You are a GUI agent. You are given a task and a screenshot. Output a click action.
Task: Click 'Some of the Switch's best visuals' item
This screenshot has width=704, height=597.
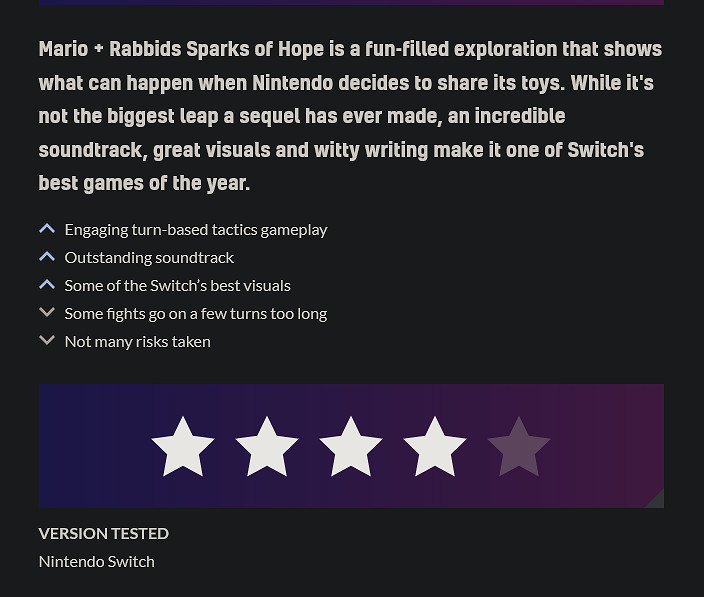point(178,285)
